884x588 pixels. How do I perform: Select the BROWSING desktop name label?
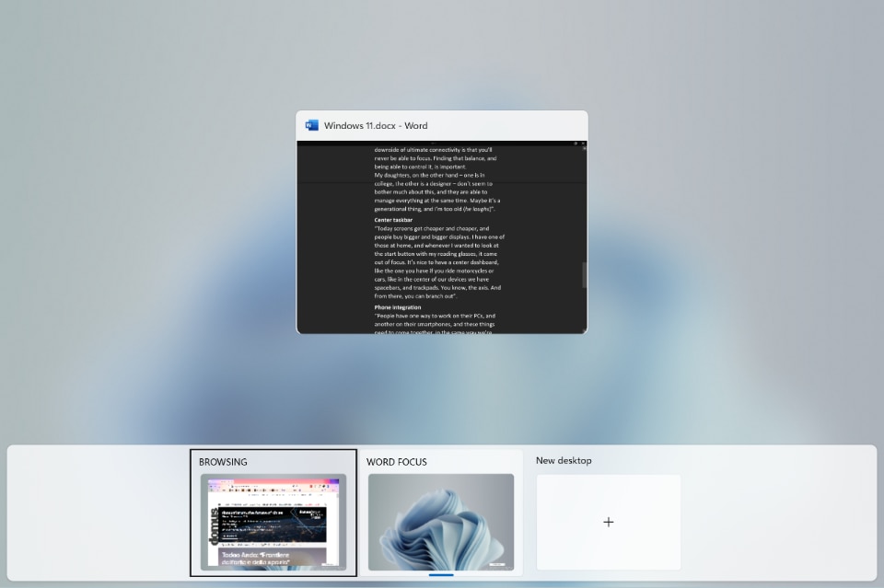point(223,462)
